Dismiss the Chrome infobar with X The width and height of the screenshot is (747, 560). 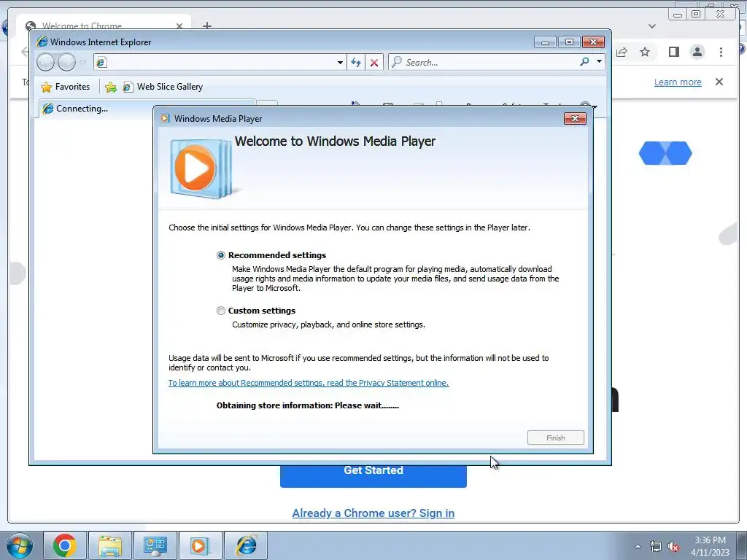[x=719, y=82]
